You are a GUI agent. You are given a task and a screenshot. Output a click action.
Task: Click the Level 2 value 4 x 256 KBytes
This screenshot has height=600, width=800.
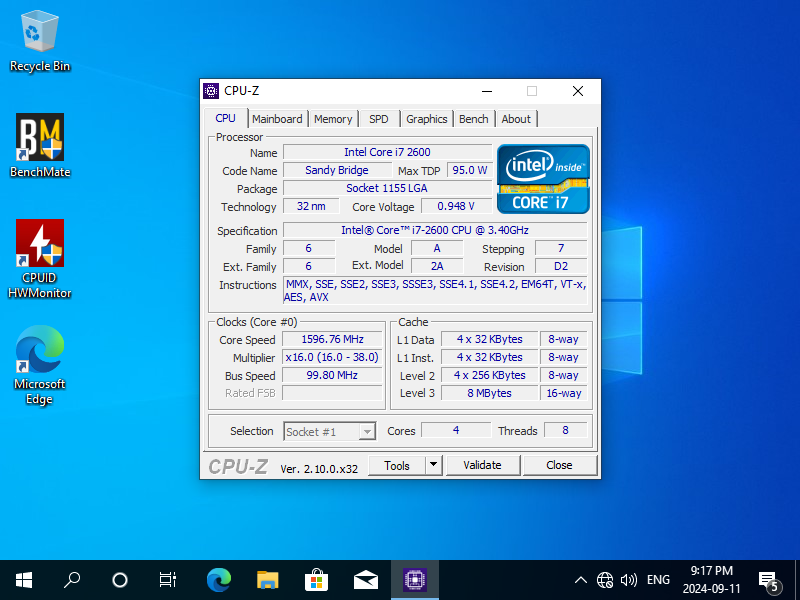[489, 375]
